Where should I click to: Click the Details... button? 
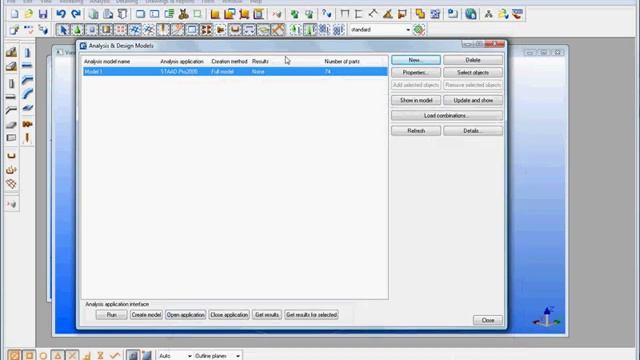(473, 131)
